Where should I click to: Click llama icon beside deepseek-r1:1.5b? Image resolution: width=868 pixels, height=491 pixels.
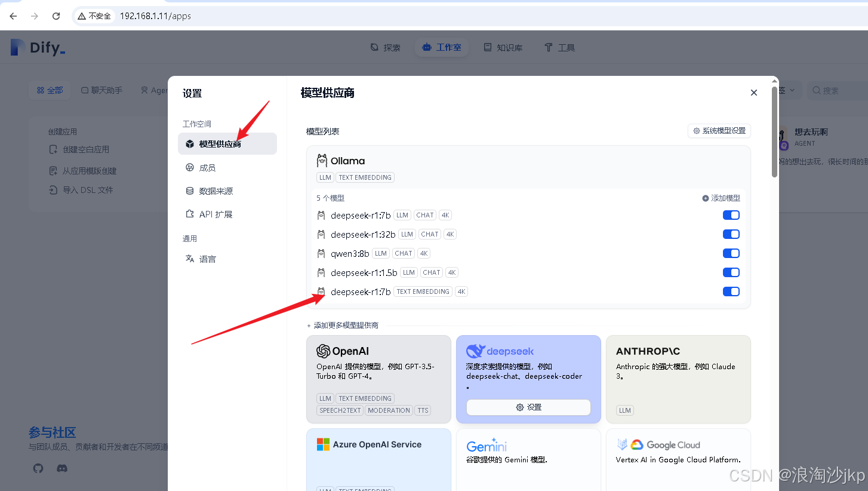[x=321, y=272]
